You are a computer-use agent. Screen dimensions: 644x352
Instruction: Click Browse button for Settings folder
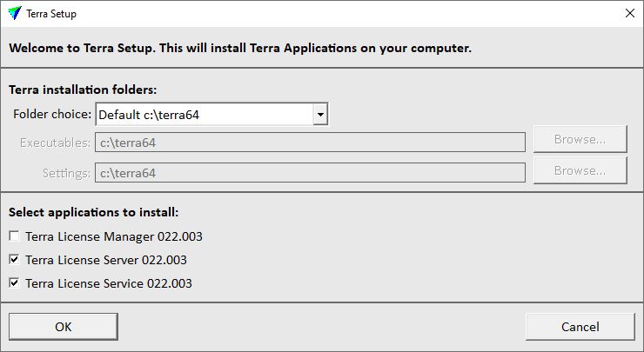pyautogui.click(x=580, y=170)
